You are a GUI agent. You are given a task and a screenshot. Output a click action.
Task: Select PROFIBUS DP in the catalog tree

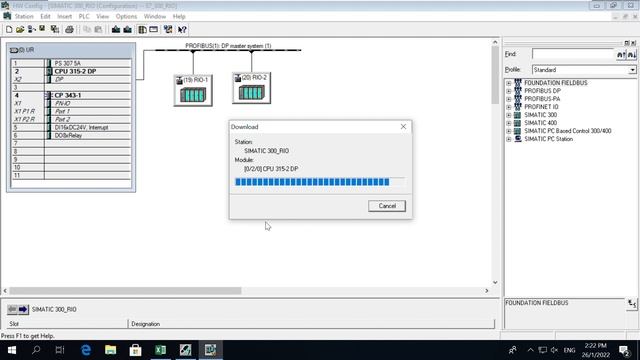click(x=542, y=91)
